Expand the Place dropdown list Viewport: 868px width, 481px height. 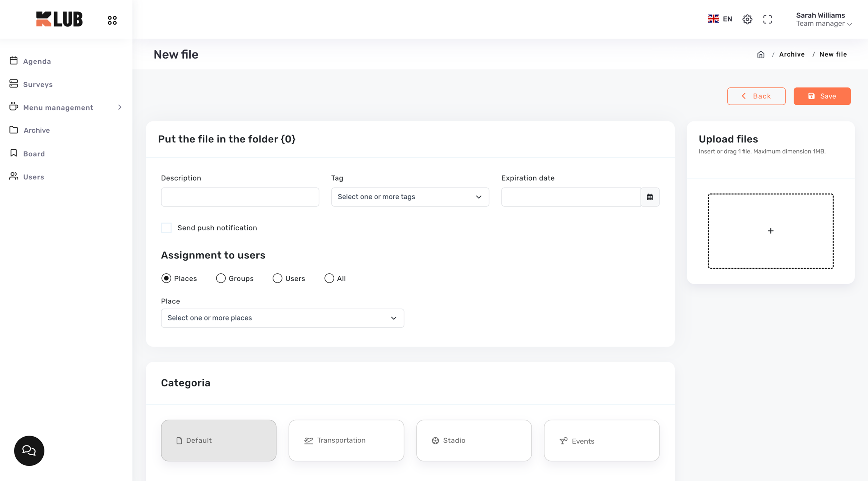coord(282,318)
